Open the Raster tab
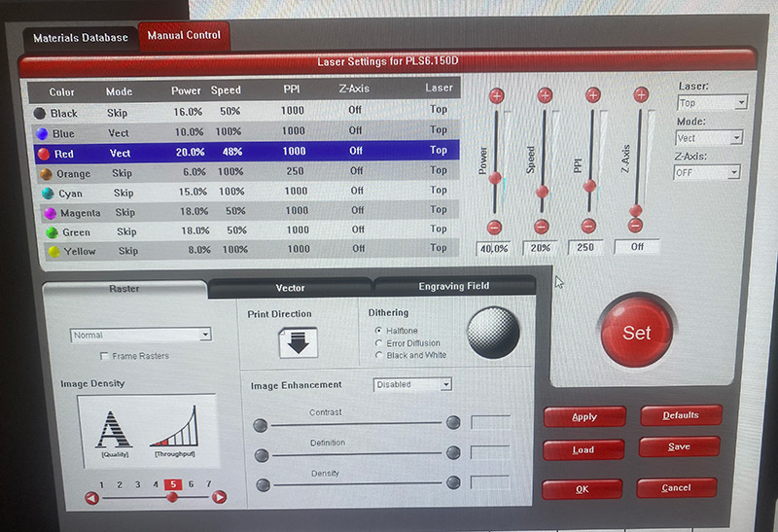Screen dimensions: 778x532 [x=124, y=289]
